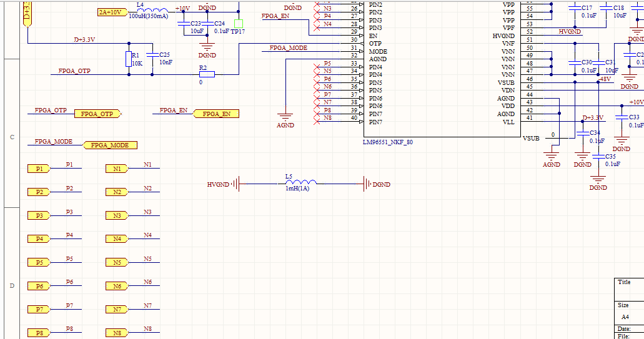Select the P1 port symbol
Image resolution: width=644 pixels, height=339 pixels.
39,169
